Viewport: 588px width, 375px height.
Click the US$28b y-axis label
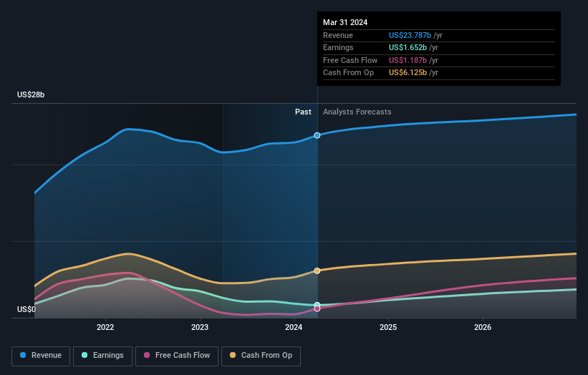click(31, 94)
